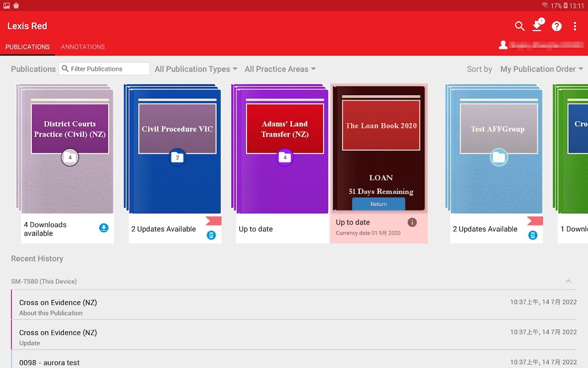Tap the Wi-Fi status icon
588x368 pixels.
coord(545,6)
